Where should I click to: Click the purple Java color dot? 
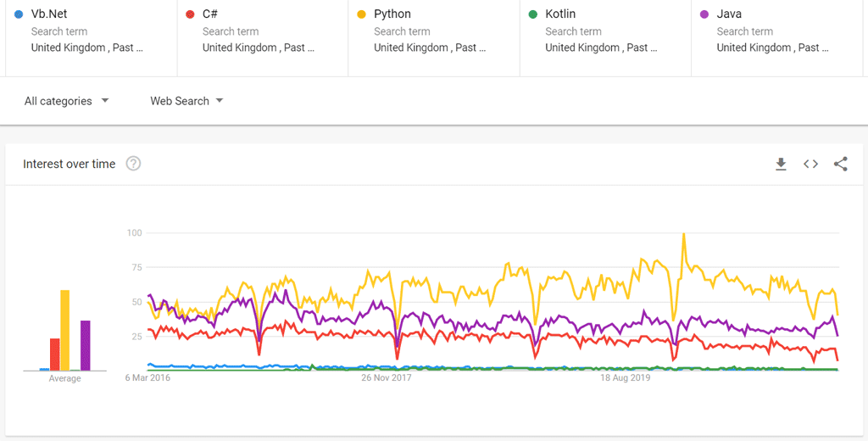click(x=704, y=14)
